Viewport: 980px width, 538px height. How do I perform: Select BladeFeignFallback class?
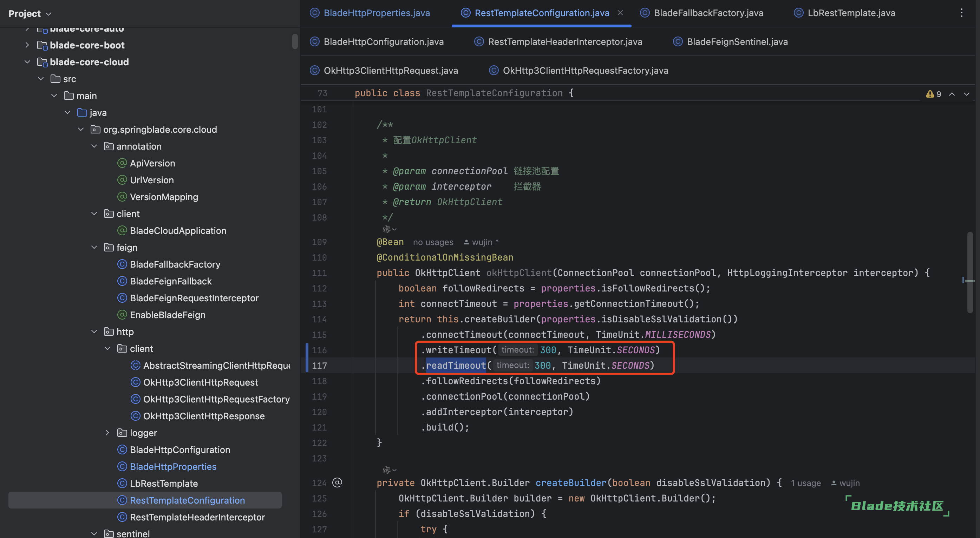coord(165,281)
